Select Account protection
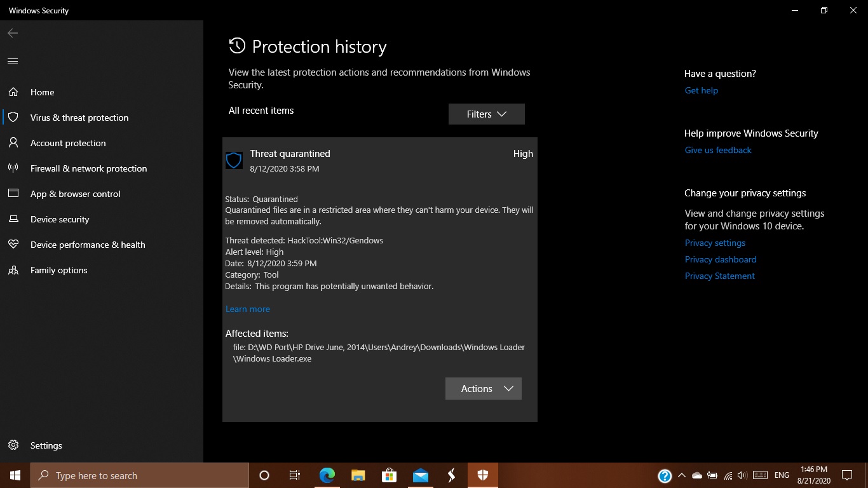The image size is (868, 488). tap(102, 143)
